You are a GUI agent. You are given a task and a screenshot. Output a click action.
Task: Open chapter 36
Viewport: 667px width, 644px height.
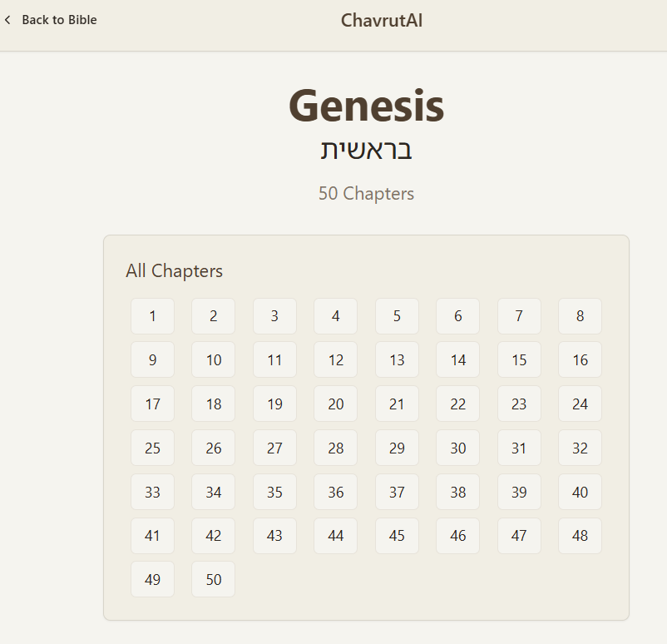[x=336, y=492]
